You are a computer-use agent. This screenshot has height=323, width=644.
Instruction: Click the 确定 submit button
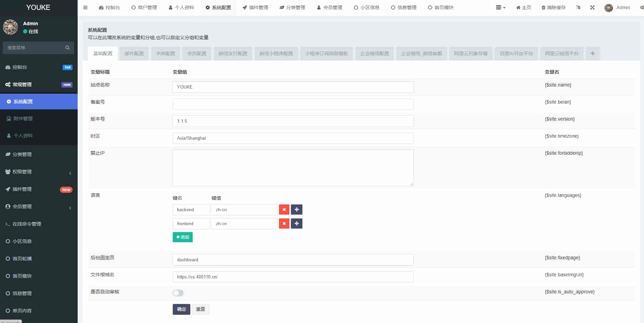pyautogui.click(x=181, y=309)
